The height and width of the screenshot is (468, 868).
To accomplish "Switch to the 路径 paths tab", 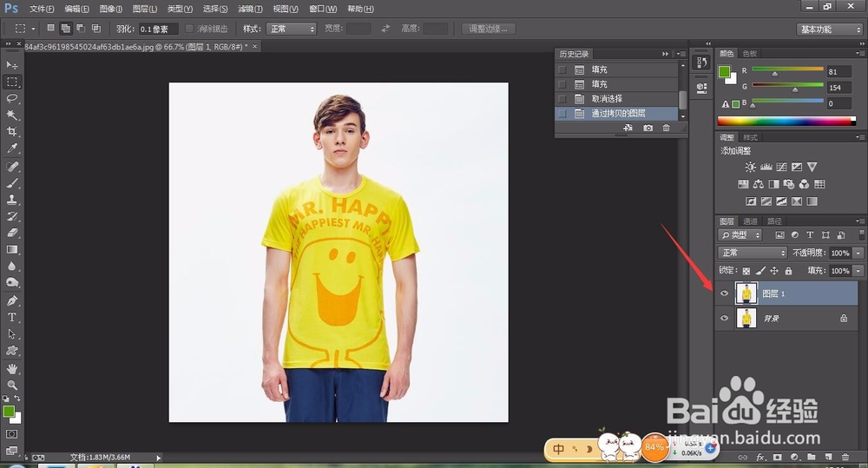I will tap(774, 221).
